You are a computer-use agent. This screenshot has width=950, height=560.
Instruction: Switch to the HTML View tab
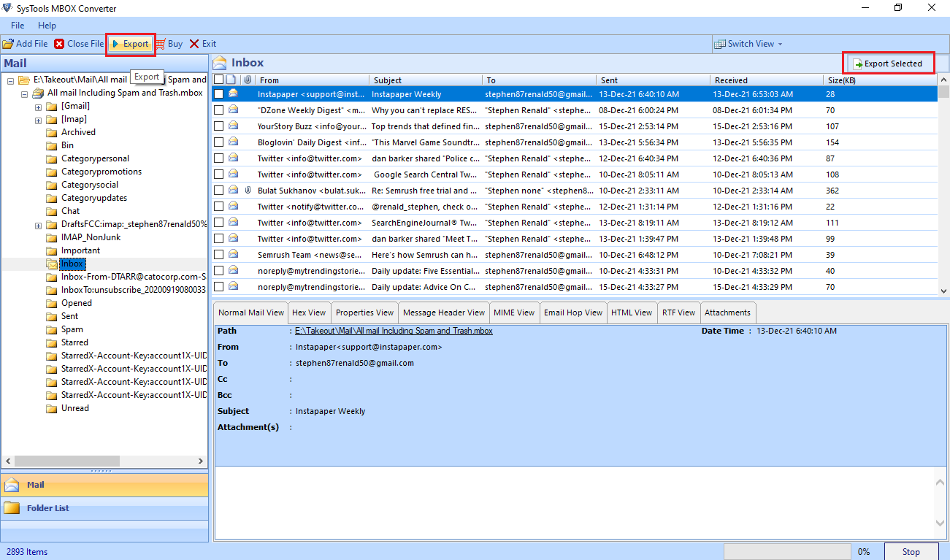point(632,312)
